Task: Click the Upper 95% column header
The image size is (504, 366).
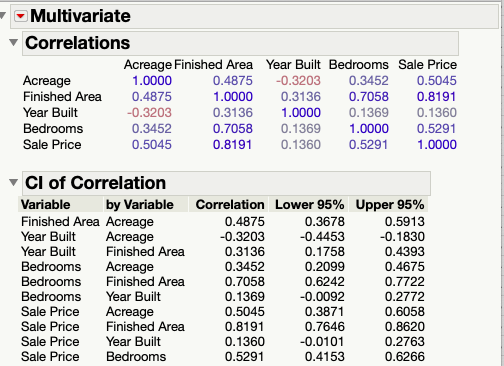Action: (390, 204)
